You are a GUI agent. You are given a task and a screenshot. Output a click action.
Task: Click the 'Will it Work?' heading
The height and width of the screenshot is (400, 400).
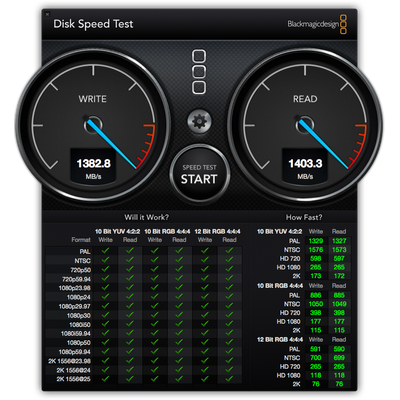click(147, 217)
